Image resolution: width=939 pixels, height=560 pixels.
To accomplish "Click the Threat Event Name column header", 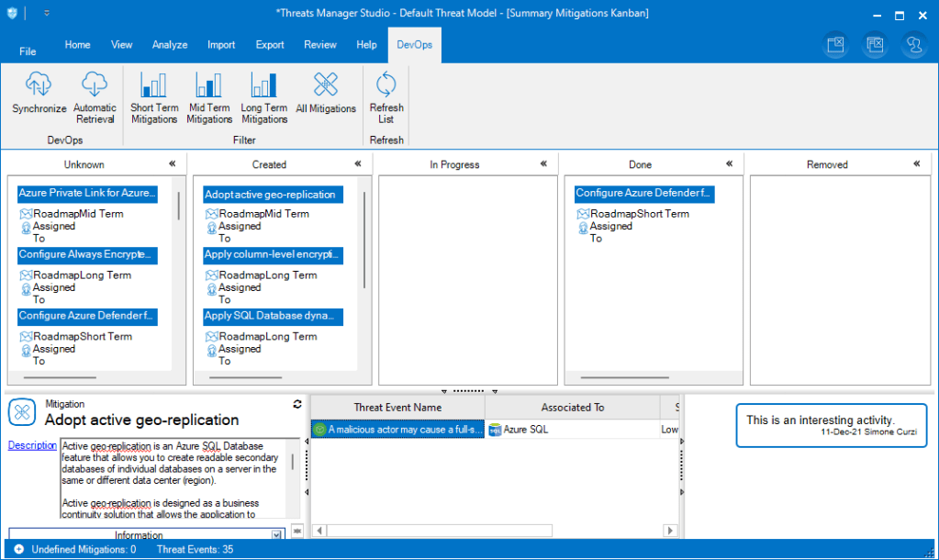I will click(x=397, y=408).
